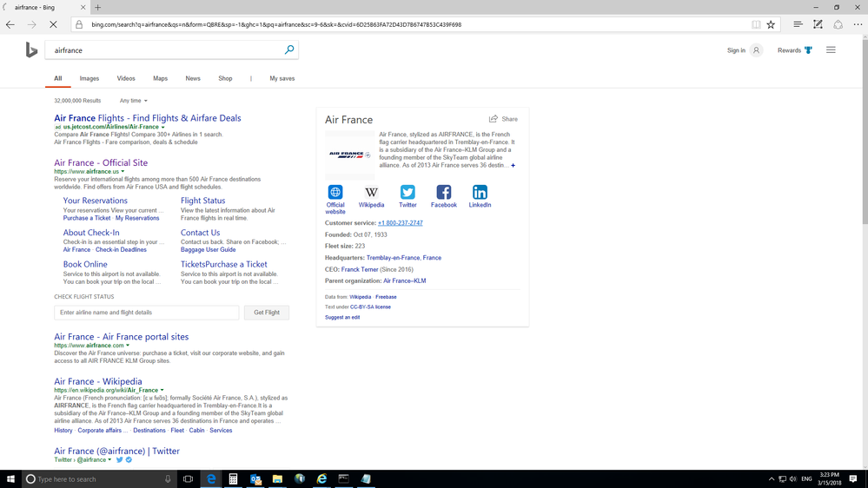The height and width of the screenshot is (488, 868).
Task: Open the Wikipedia icon in info card
Action: pos(371,193)
